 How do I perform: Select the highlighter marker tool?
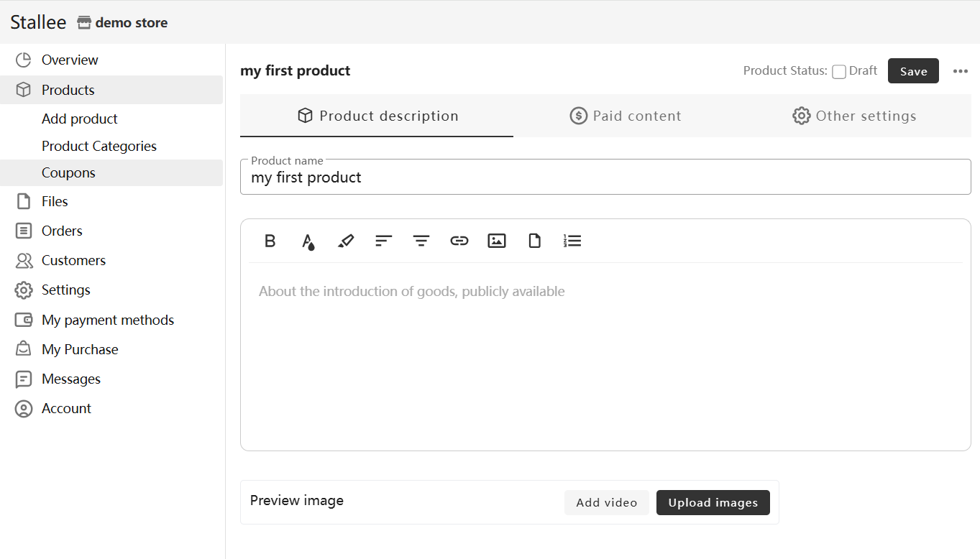pos(346,241)
